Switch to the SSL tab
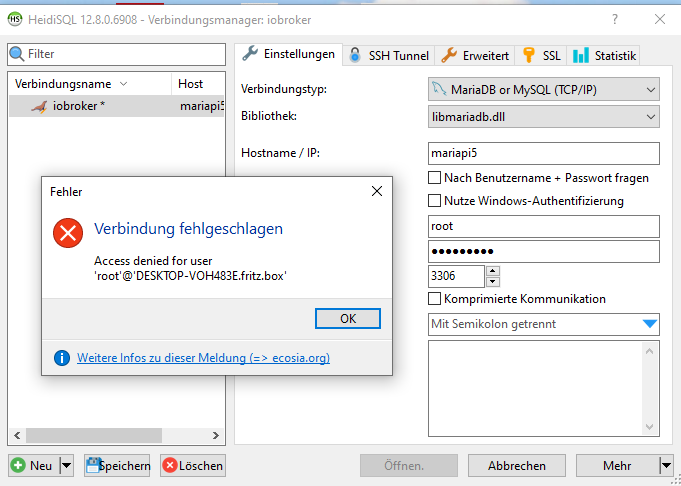The image size is (681, 486). coord(541,56)
